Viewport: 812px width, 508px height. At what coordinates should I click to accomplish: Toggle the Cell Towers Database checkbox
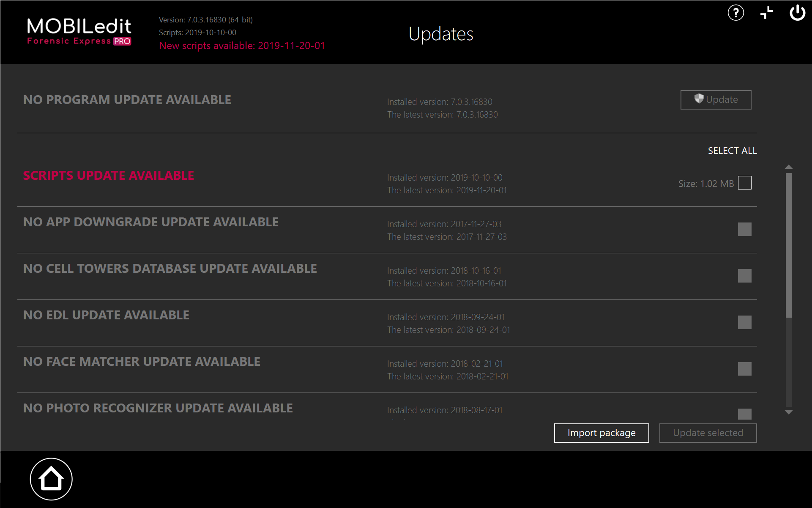coord(744,276)
